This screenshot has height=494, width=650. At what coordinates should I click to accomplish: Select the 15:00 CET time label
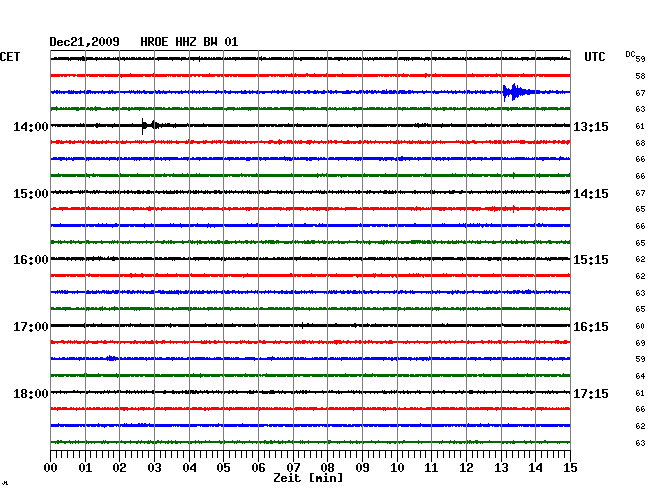[31, 194]
